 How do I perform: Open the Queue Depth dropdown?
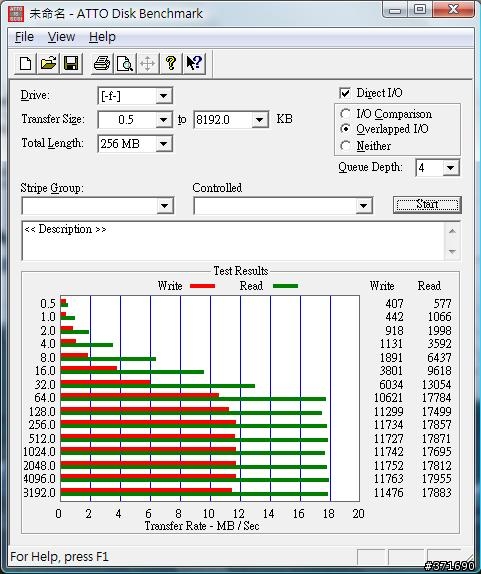(451, 168)
